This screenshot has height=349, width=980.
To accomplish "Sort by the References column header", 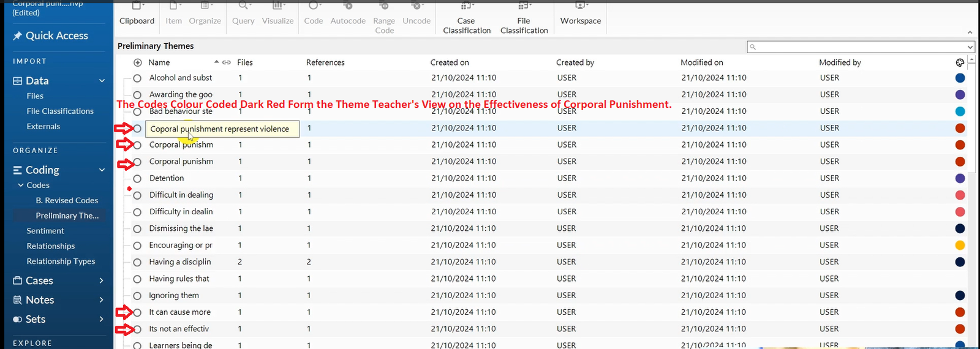I will 325,62.
